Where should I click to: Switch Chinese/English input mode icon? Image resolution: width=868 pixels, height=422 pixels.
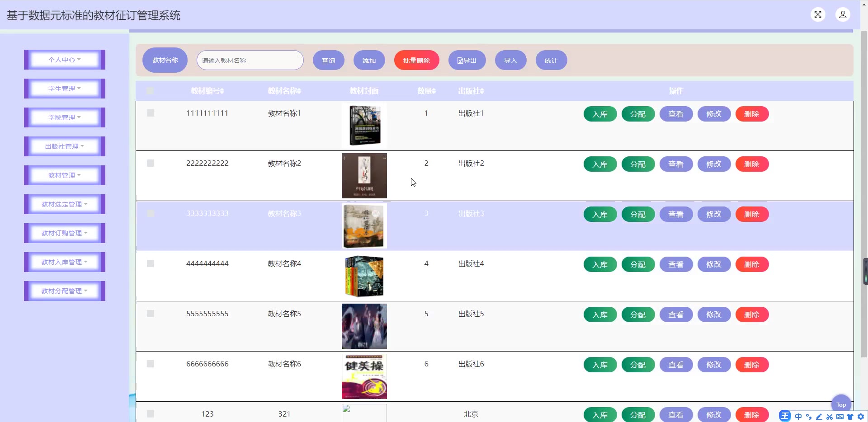[798, 417]
